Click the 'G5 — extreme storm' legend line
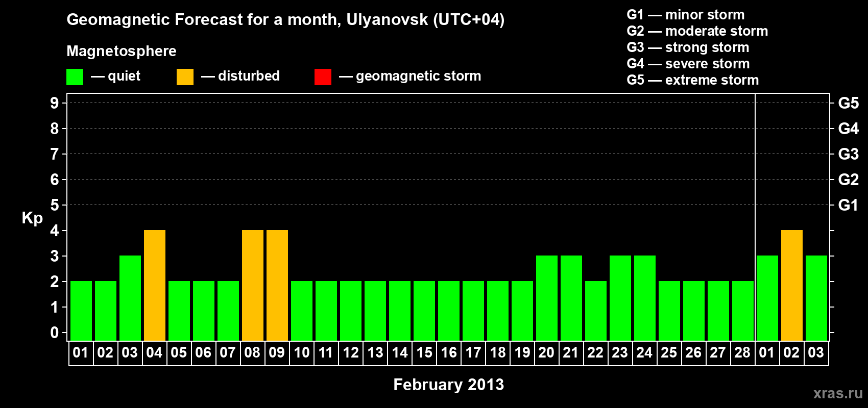 click(x=693, y=80)
